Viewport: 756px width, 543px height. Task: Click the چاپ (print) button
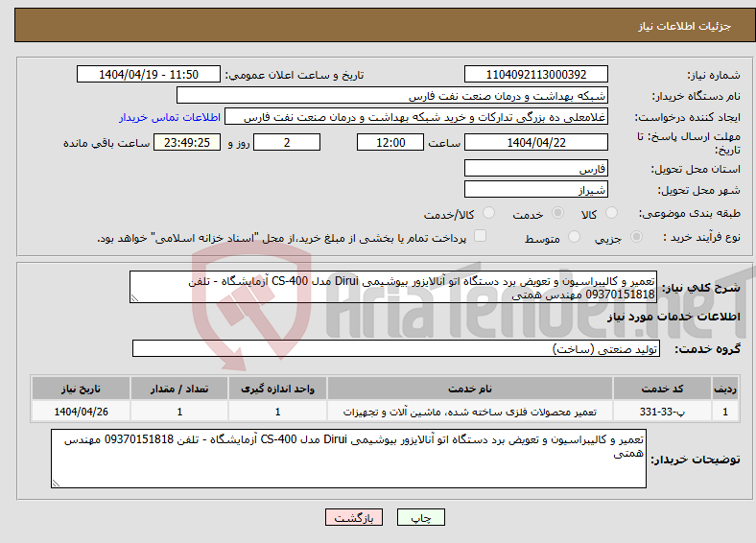(420, 517)
